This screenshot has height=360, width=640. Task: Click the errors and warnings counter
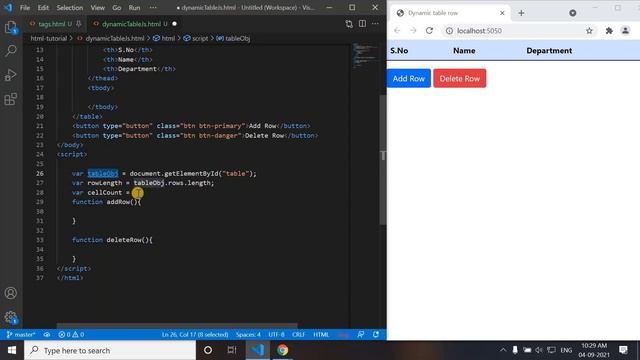[x=71, y=334]
